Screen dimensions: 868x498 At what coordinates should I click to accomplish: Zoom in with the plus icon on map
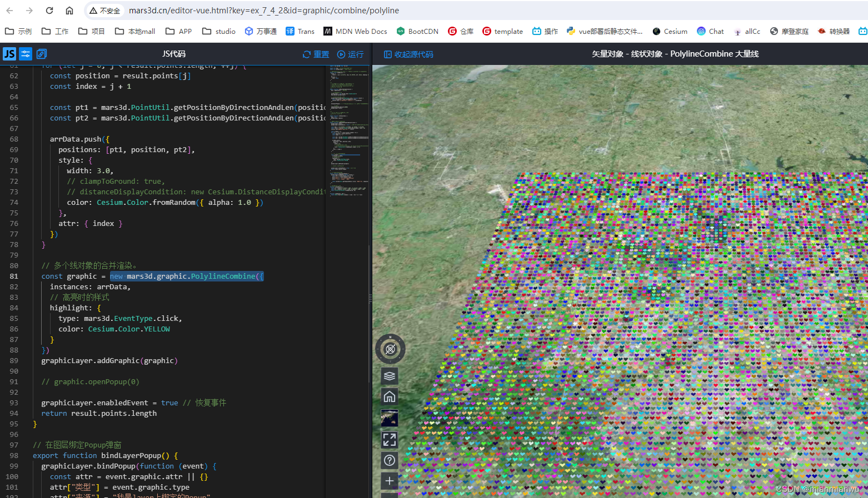pos(389,481)
